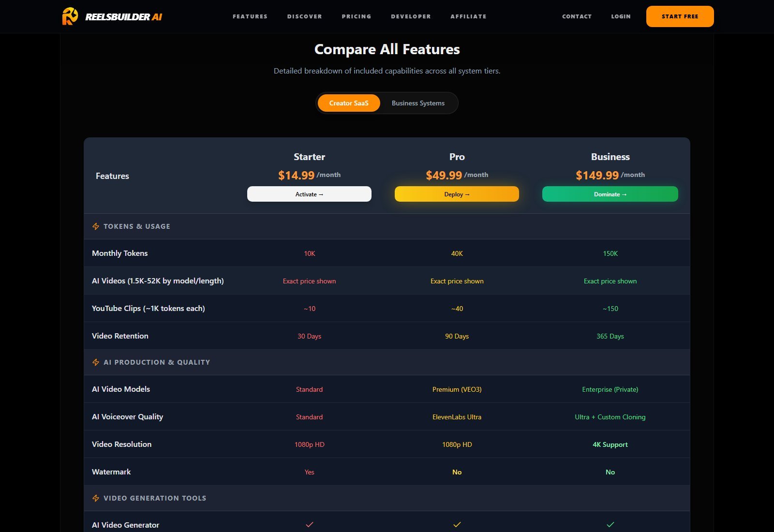Click the Start Free button
This screenshot has height=532, width=774.
[680, 16]
